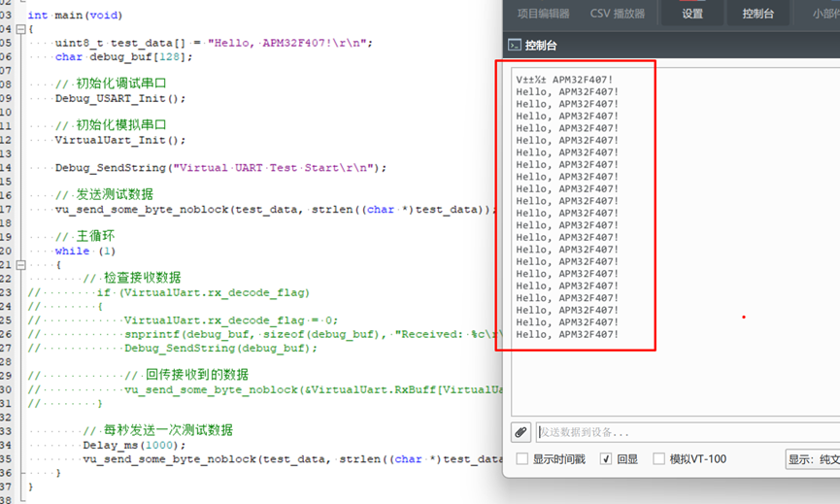The width and height of the screenshot is (840, 504).
Task: Click the 回传接收到的数据 comment
Action: click(187, 375)
